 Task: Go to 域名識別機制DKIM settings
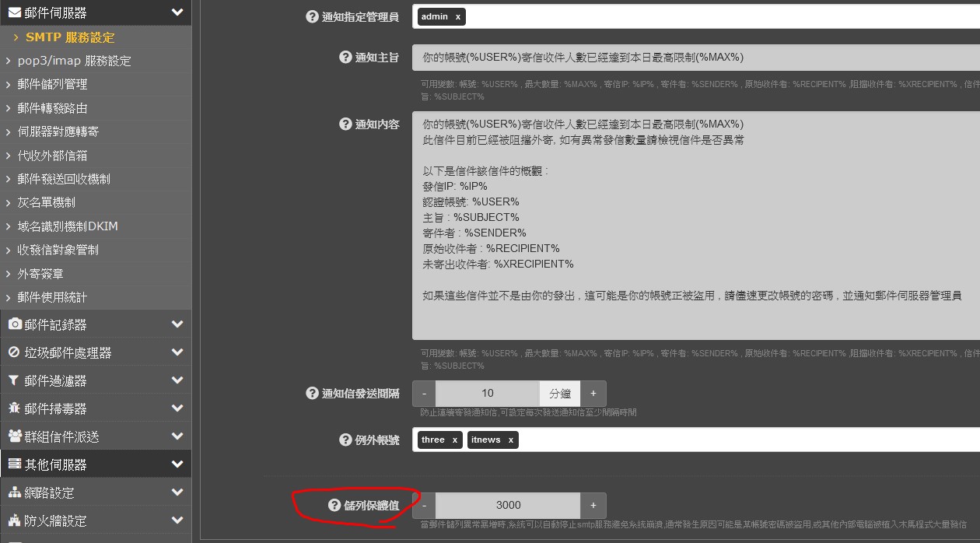coord(68,226)
